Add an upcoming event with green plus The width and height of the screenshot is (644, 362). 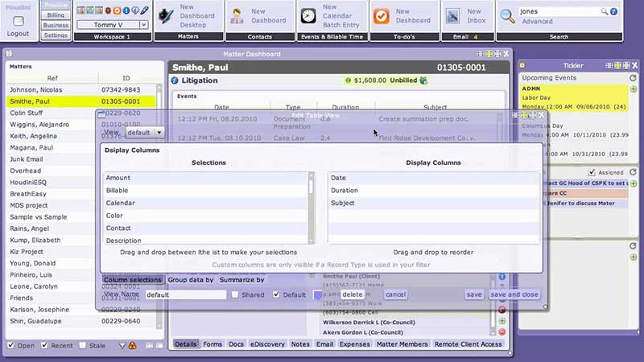(634, 89)
